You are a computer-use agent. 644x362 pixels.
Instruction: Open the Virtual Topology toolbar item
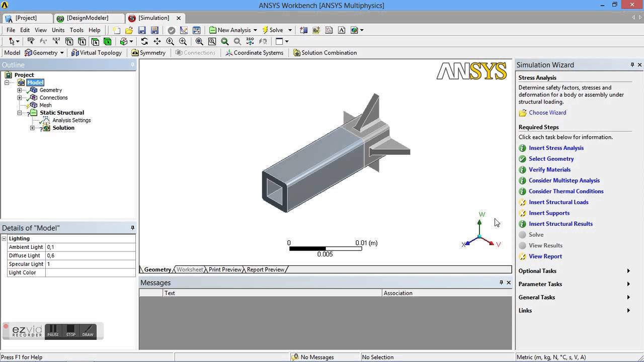[97, 53]
